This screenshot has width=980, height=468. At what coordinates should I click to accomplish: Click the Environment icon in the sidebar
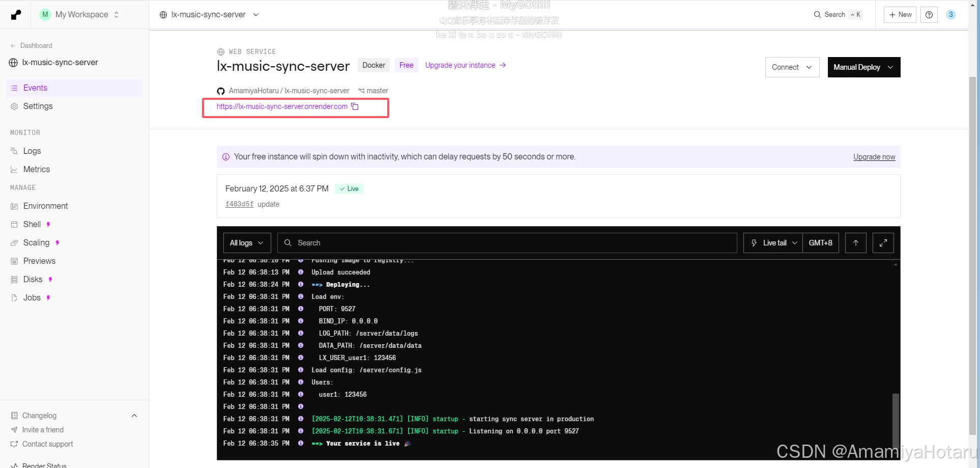click(14, 206)
